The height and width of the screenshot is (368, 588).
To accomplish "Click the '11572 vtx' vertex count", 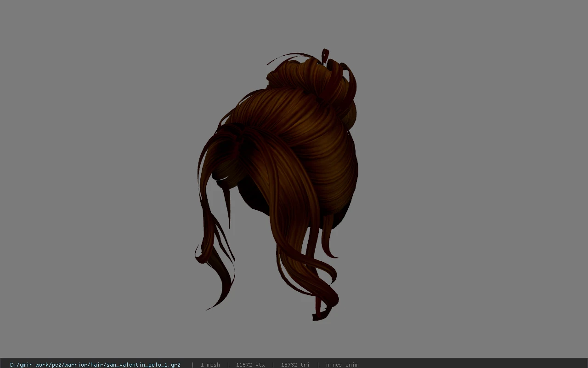I will click(x=250, y=365).
